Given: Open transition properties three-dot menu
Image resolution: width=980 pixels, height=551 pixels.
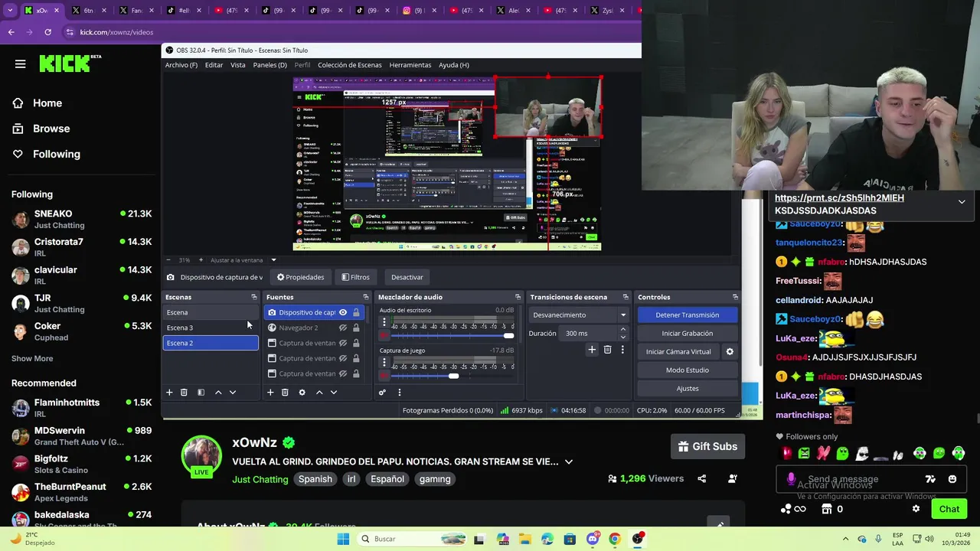Looking at the screenshot, I should coord(622,350).
